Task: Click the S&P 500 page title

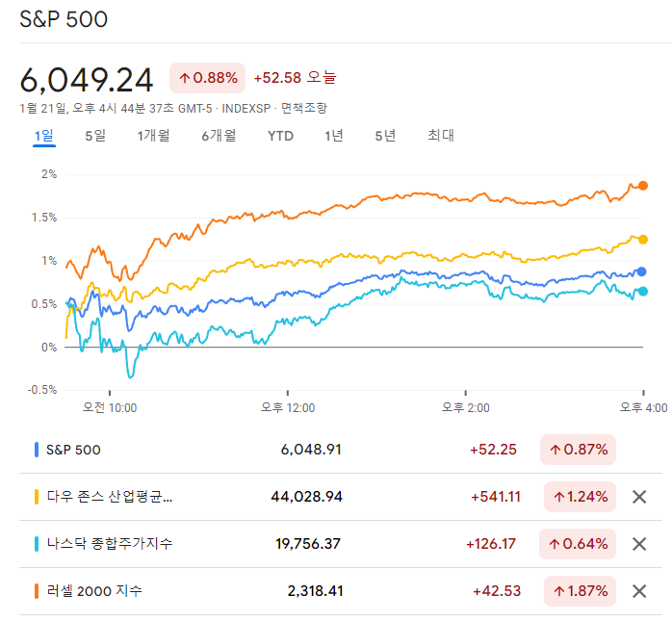Action: click(x=64, y=19)
